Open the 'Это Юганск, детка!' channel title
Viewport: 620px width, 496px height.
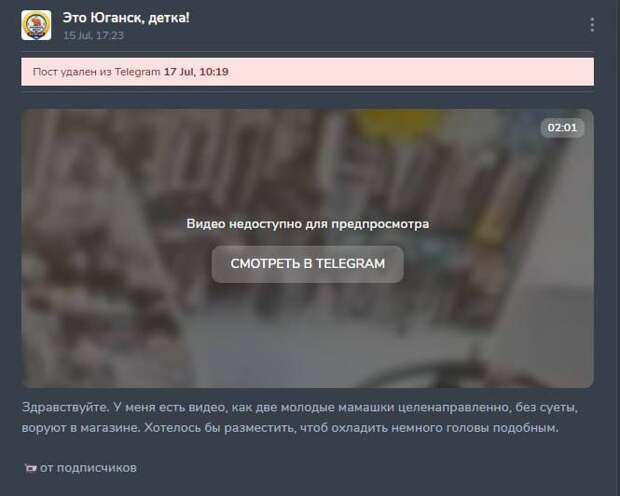pos(125,18)
